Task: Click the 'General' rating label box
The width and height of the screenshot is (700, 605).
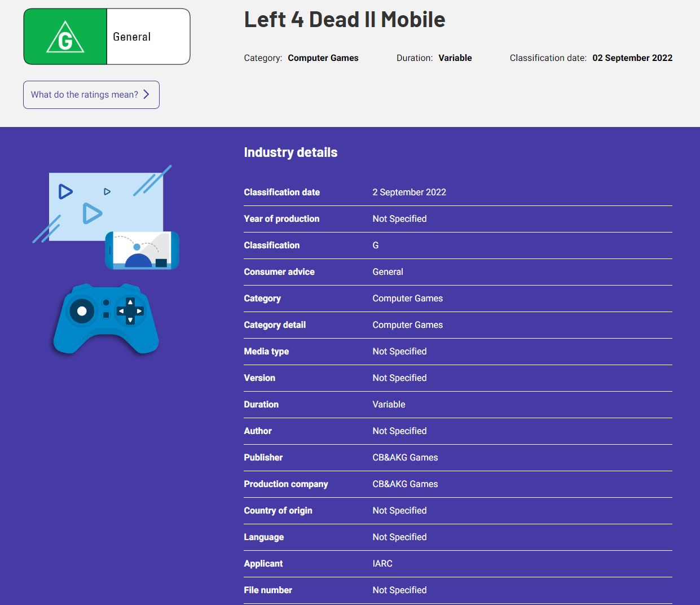Action: click(148, 37)
